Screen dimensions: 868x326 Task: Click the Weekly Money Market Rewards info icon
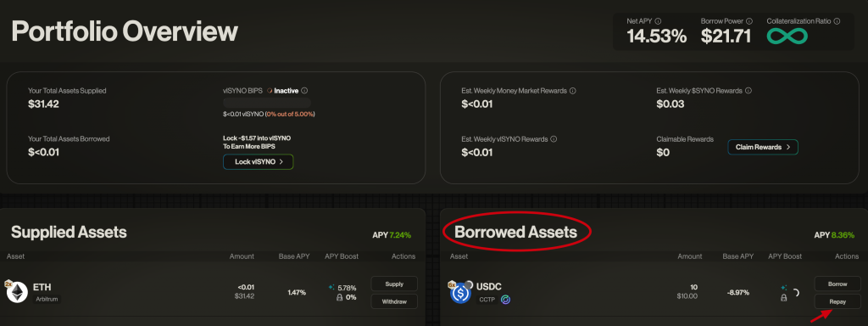click(x=572, y=90)
